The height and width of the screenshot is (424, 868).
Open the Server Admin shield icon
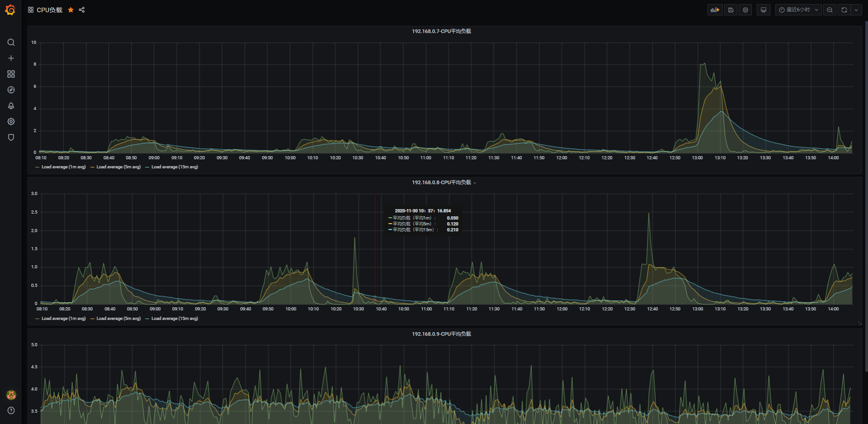pos(11,138)
